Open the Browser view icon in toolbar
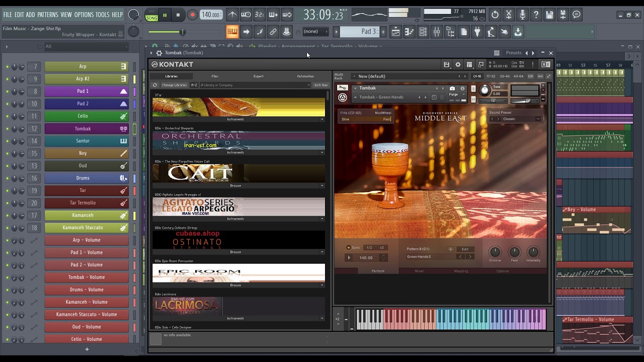The width and height of the screenshot is (644, 362). [x=450, y=32]
